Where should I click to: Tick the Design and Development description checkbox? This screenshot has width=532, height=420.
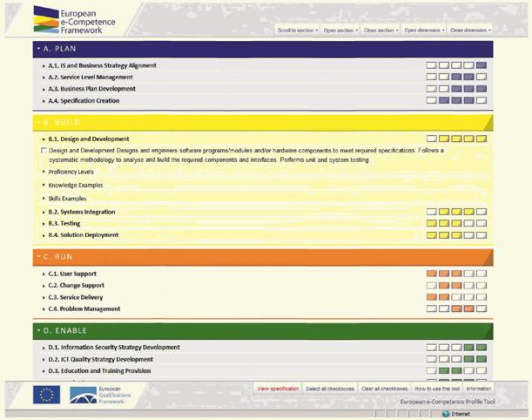pos(44,152)
